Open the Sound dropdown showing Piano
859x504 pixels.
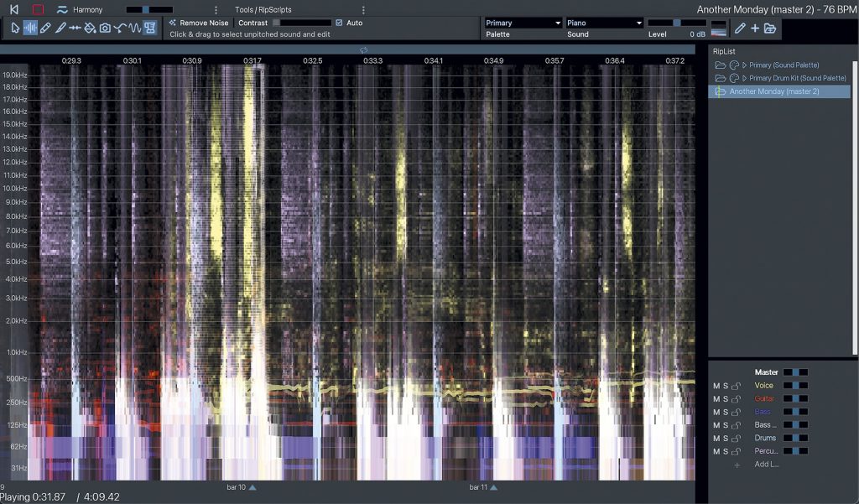(x=605, y=23)
